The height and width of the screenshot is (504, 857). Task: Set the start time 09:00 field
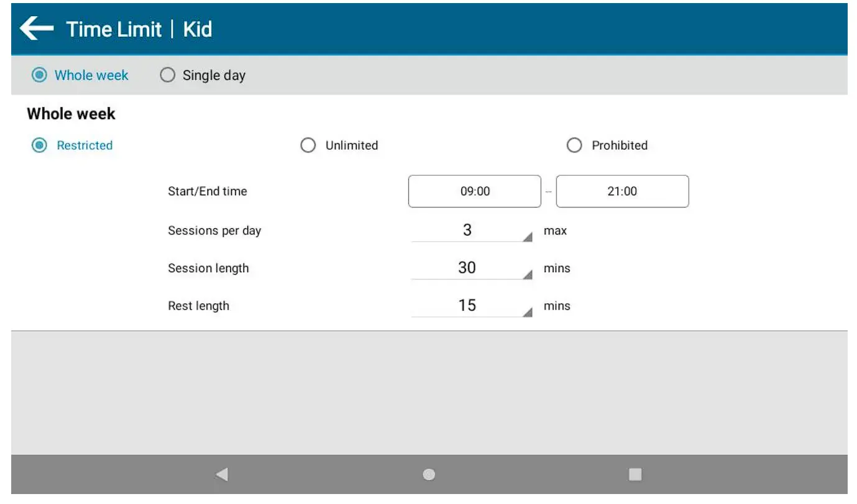click(475, 191)
